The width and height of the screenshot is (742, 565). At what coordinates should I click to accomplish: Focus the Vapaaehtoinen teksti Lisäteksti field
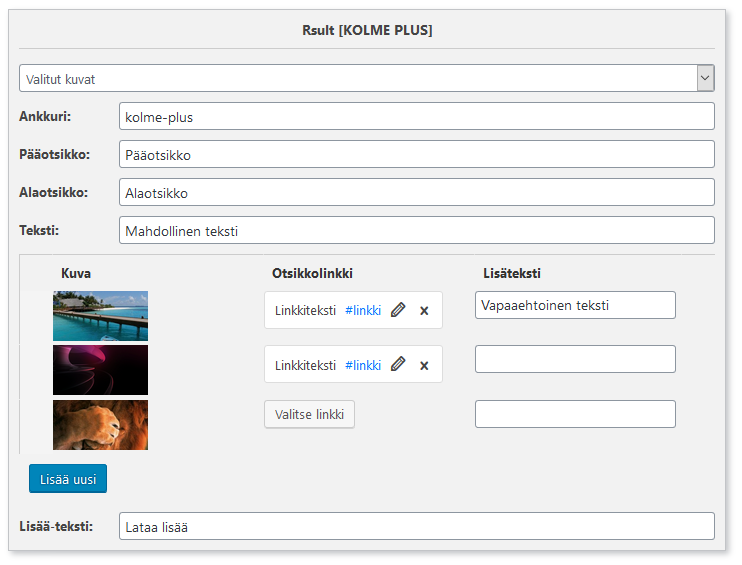[x=575, y=305]
